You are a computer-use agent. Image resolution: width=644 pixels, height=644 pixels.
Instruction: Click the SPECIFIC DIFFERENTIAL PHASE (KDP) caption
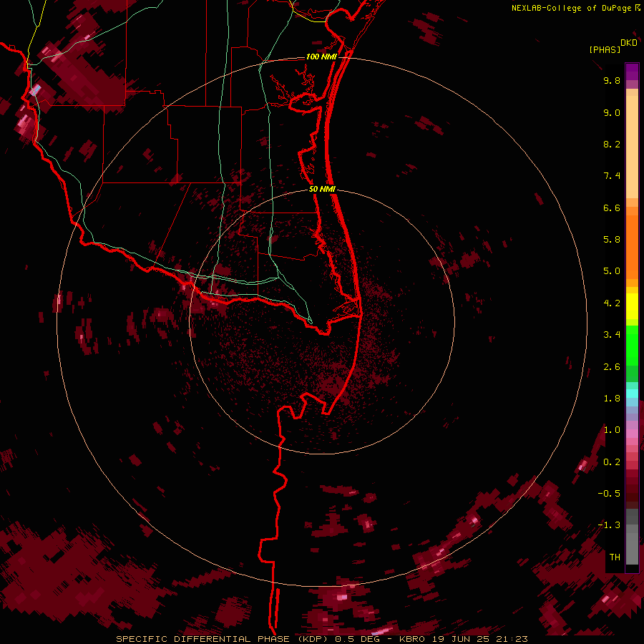(x=221, y=639)
